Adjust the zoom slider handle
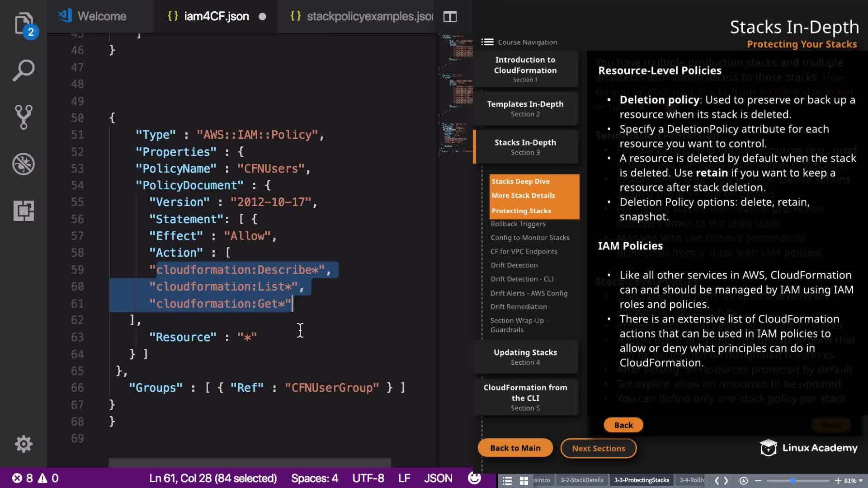This screenshot has height=488, width=868. (x=793, y=480)
